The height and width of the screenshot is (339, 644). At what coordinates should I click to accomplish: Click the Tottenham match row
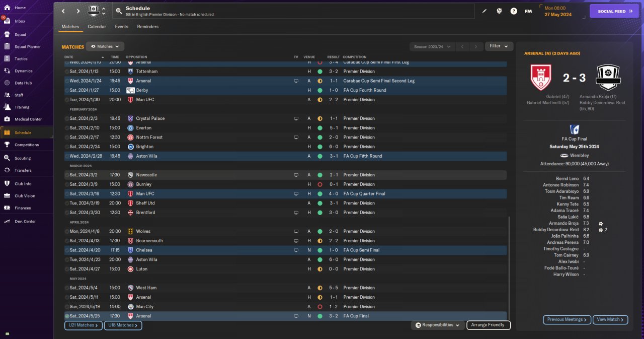285,72
